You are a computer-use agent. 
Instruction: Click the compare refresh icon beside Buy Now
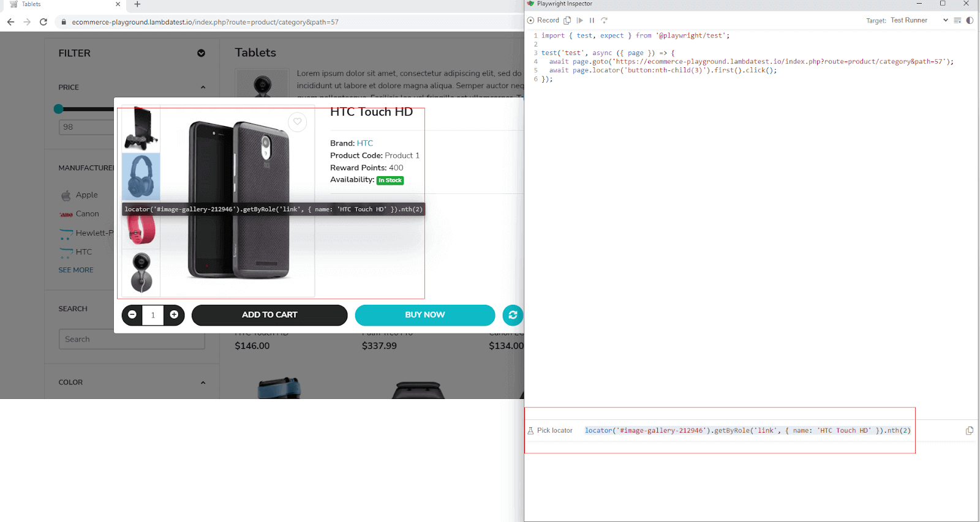(x=513, y=315)
